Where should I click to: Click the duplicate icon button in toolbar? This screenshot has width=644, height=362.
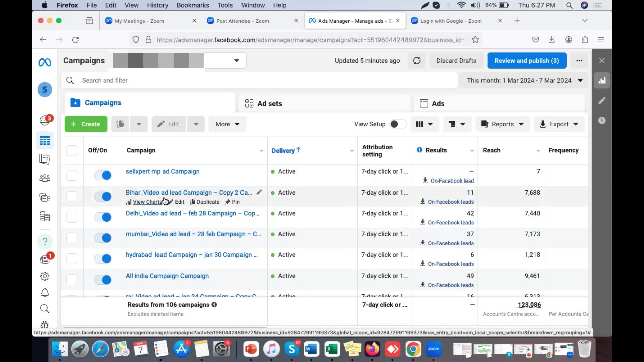pyautogui.click(x=120, y=124)
